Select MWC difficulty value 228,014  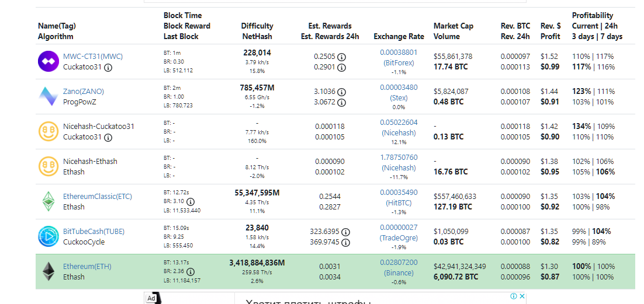tap(257, 53)
